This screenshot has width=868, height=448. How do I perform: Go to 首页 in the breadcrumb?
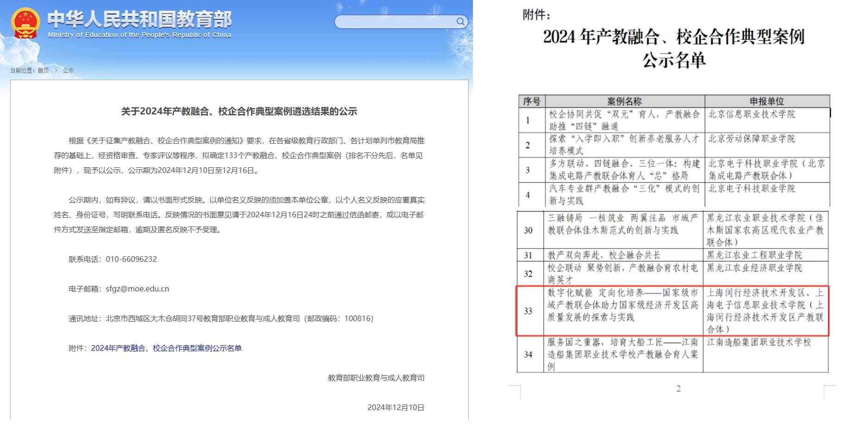tap(43, 70)
